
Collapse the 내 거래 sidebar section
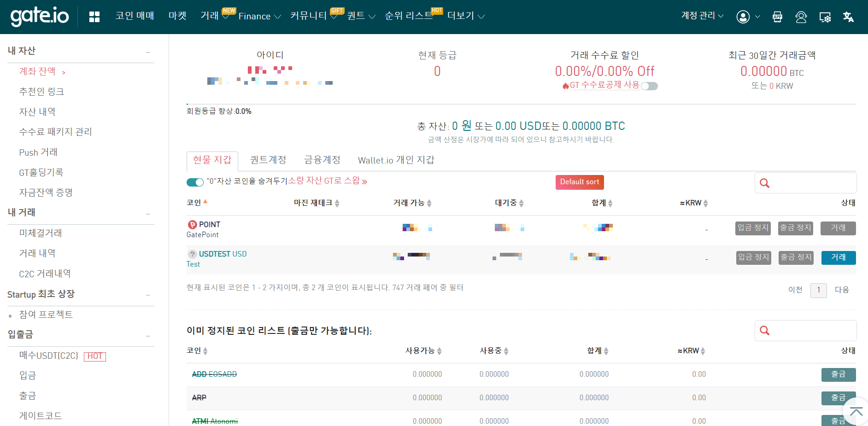(148, 214)
